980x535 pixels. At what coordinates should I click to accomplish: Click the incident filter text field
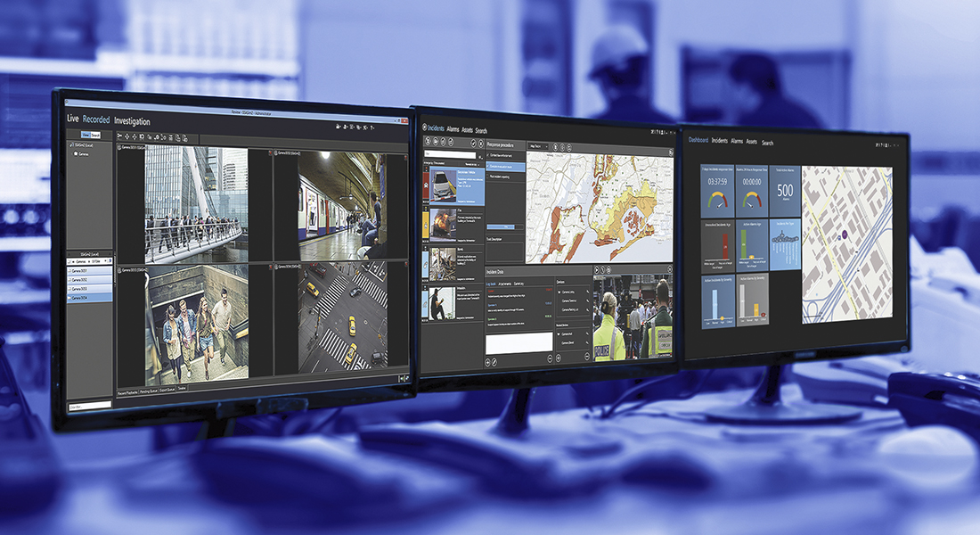[x=450, y=152]
